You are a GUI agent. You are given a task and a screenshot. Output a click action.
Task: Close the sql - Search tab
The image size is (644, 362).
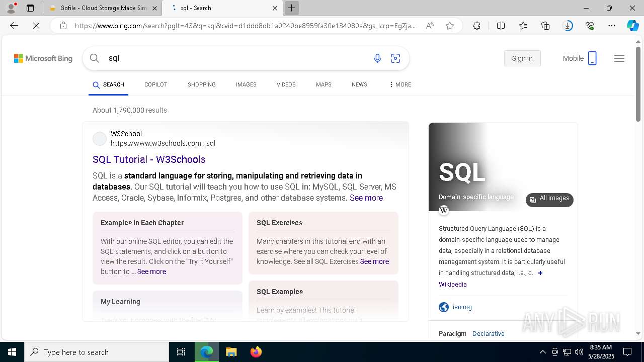click(275, 8)
